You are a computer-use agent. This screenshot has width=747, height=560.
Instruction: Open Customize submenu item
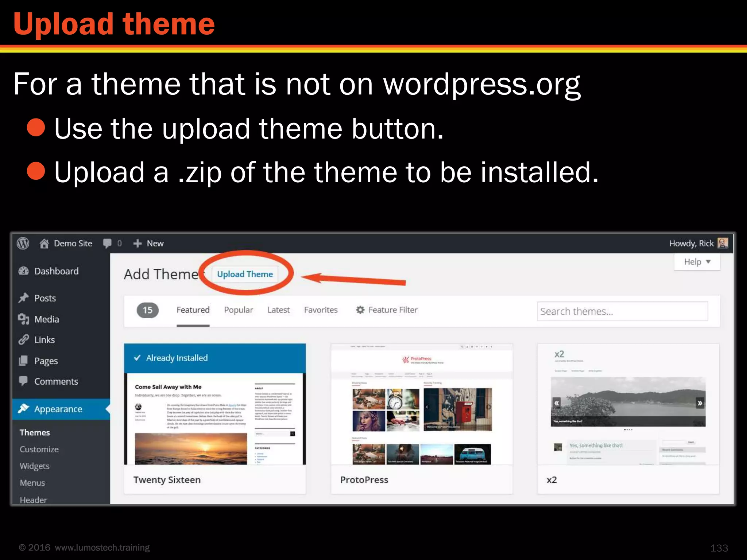[39, 449]
